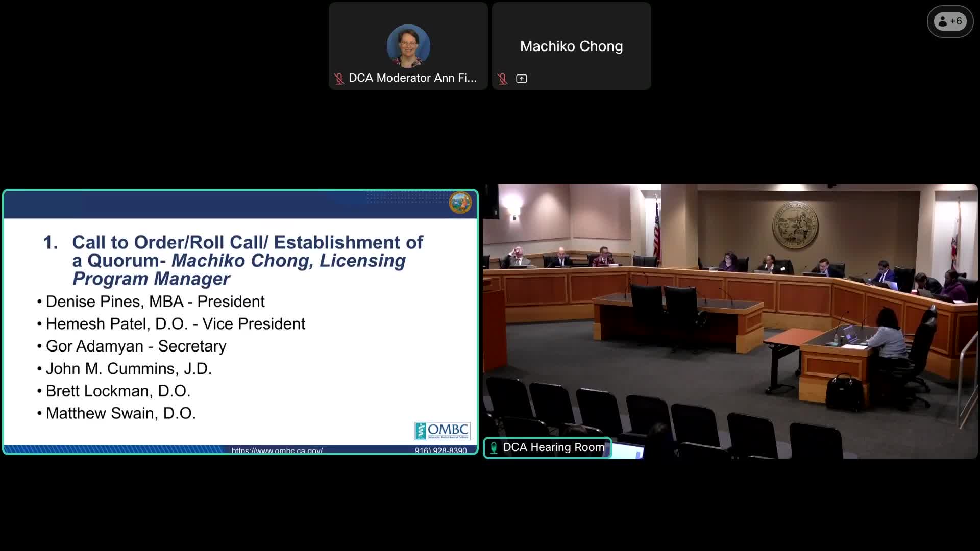The width and height of the screenshot is (980, 551).
Task: Click muted microphone icon on Machiko Chong tile
Action: click(x=503, y=79)
